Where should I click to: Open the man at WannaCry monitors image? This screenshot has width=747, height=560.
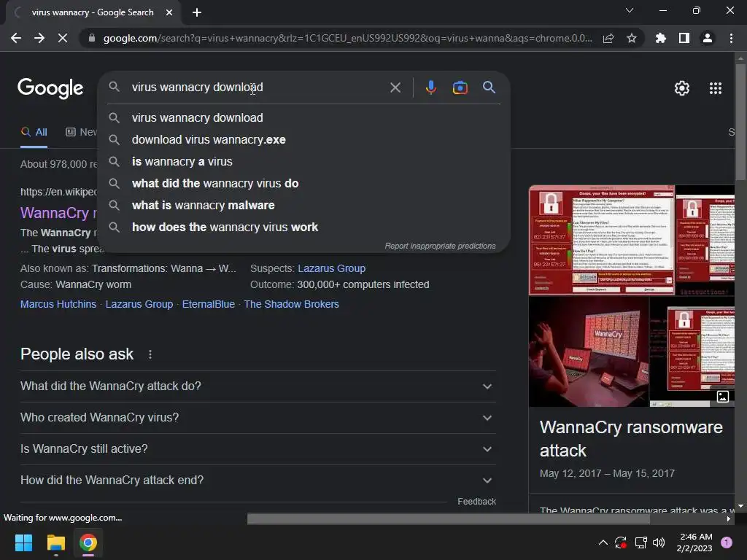click(589, 351)
